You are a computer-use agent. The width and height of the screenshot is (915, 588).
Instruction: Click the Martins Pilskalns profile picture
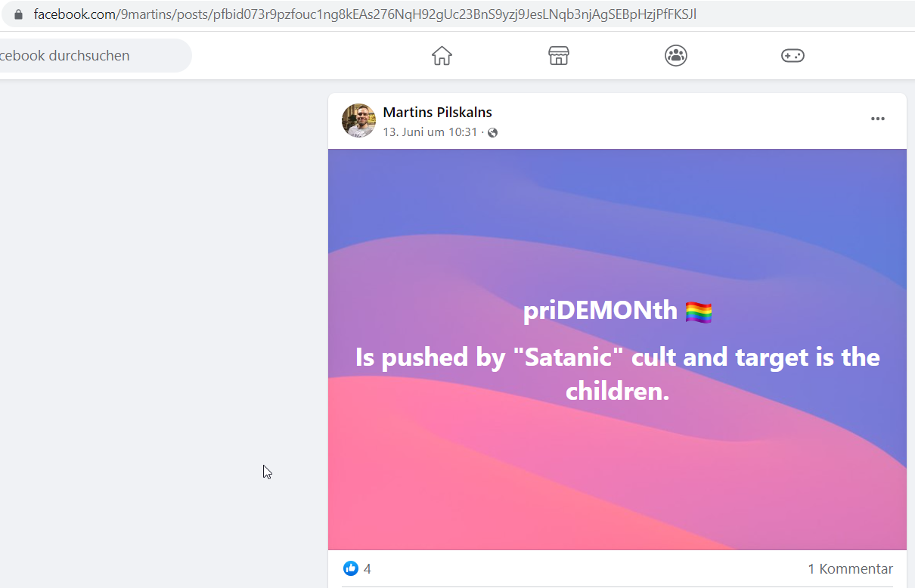358,120
